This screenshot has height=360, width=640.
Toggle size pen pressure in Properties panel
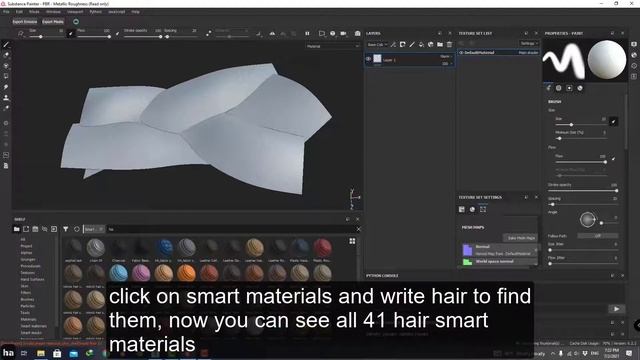(613, 121)
